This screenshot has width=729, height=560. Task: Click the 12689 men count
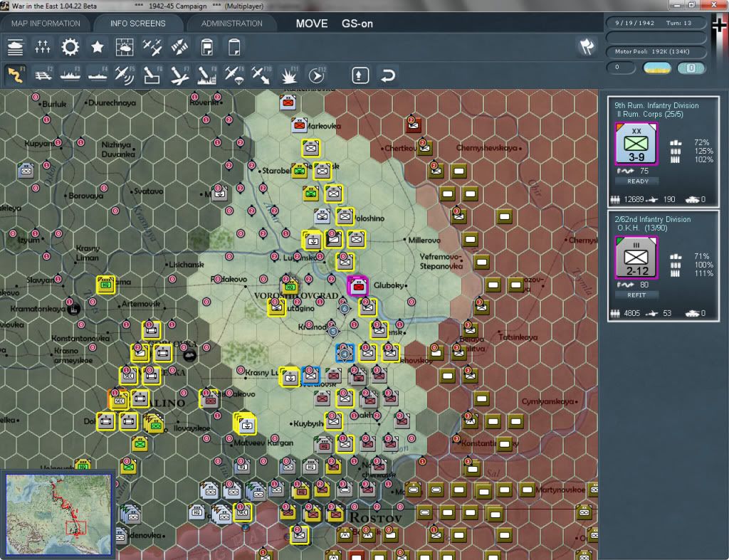tap(633, 199)
